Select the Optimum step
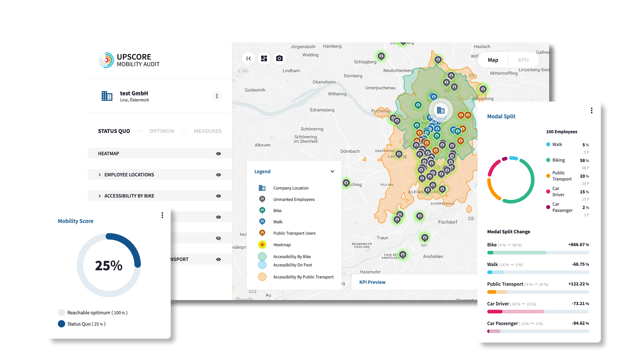The width and height of the screenshot is (637, 364). pyautogui.click(x=162, y=131)
